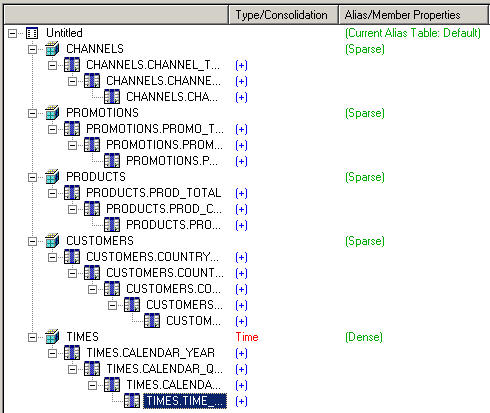Click the (+) consolidation for PRODUCTS.PROD_TOTAL
The width and height of the screenshot is (490, 413).
coord(241,193)
